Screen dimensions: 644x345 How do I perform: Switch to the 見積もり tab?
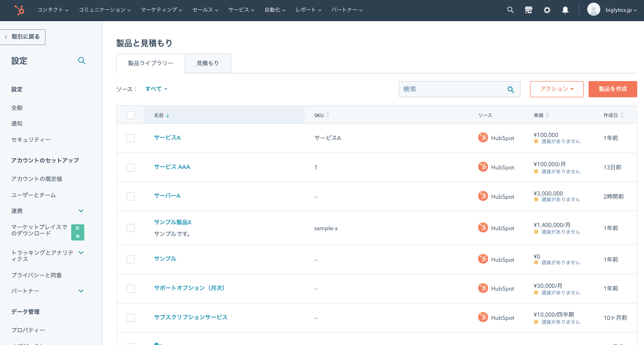(208, 64)
